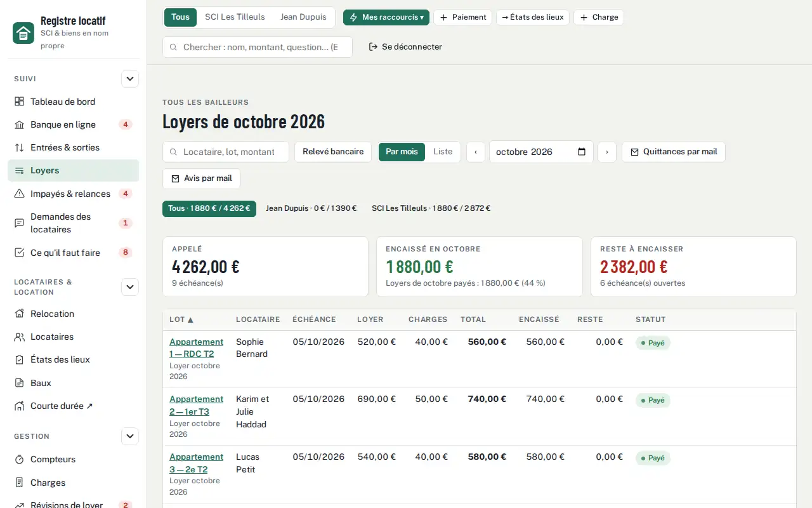Click Se déconnecter to log out
Viewport: 812px width, 508px height.
405,47
